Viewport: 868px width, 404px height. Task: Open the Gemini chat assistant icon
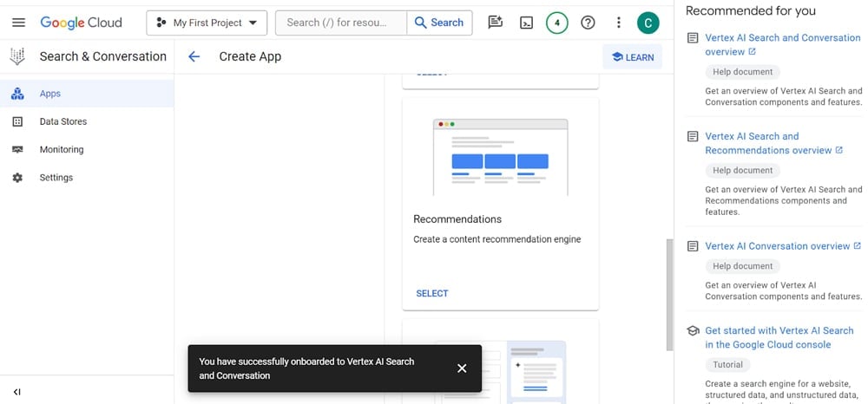coord(495,23)
